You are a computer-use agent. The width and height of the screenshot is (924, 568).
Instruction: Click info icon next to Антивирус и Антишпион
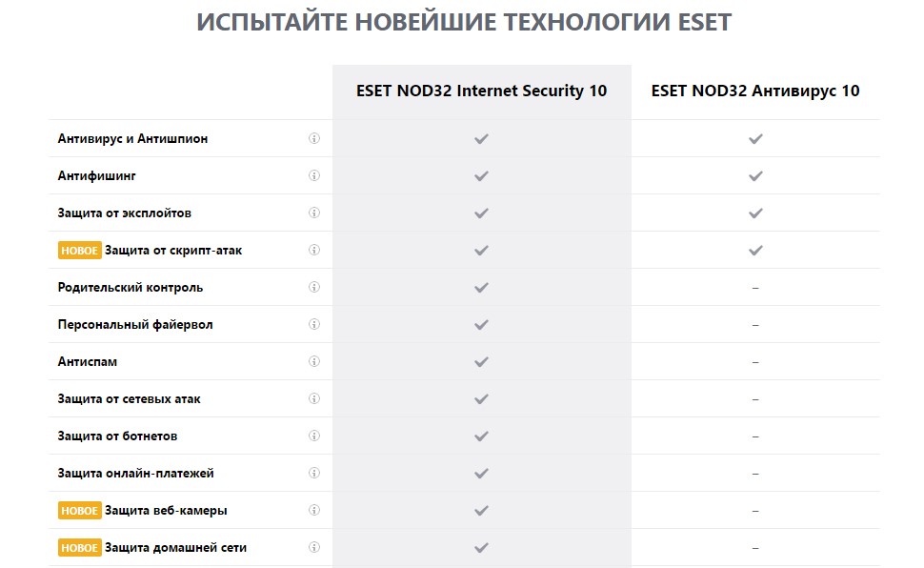click(x=314, y=138)
